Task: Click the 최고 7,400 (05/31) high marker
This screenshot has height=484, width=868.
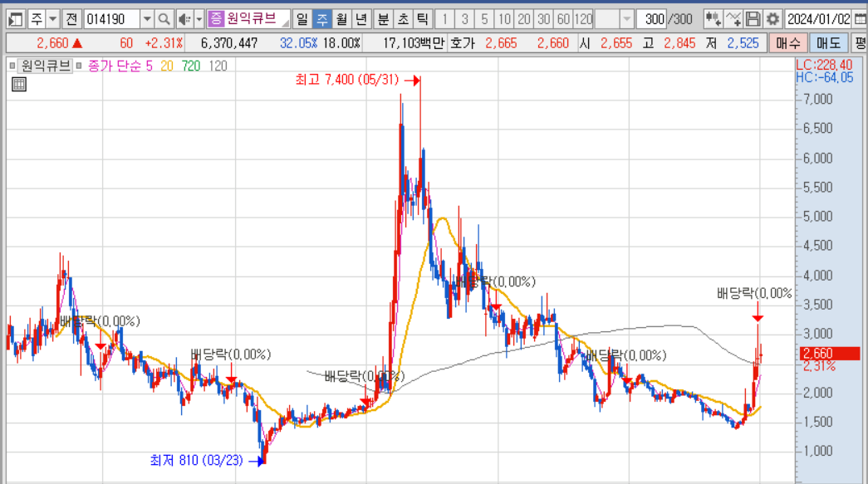Action: click(346, 80)
